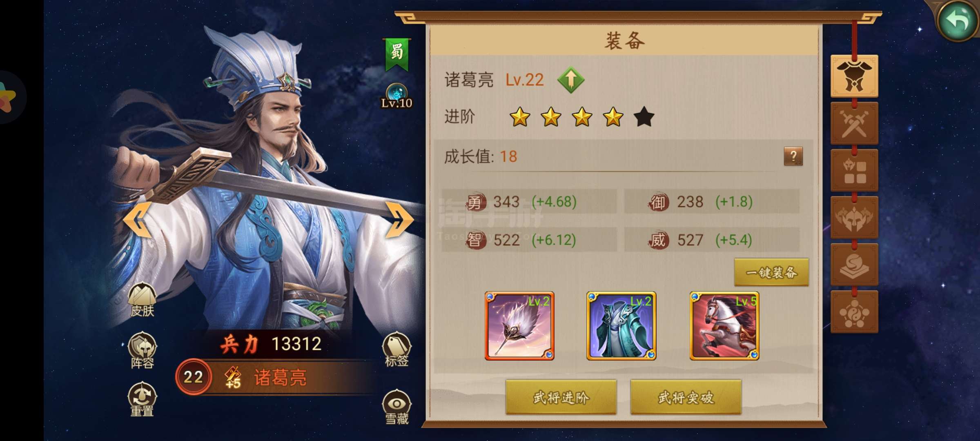Tap the green level-up arrow icon

571,80
